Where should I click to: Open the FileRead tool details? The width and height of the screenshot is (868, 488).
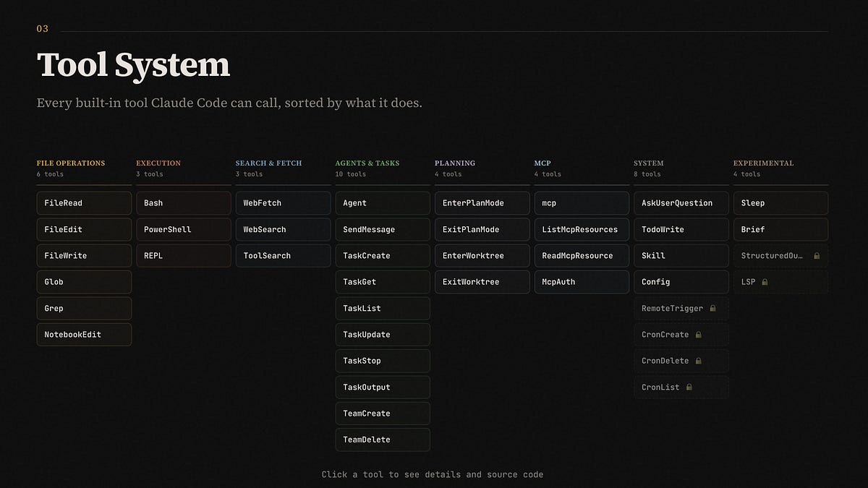coord(84,203)
